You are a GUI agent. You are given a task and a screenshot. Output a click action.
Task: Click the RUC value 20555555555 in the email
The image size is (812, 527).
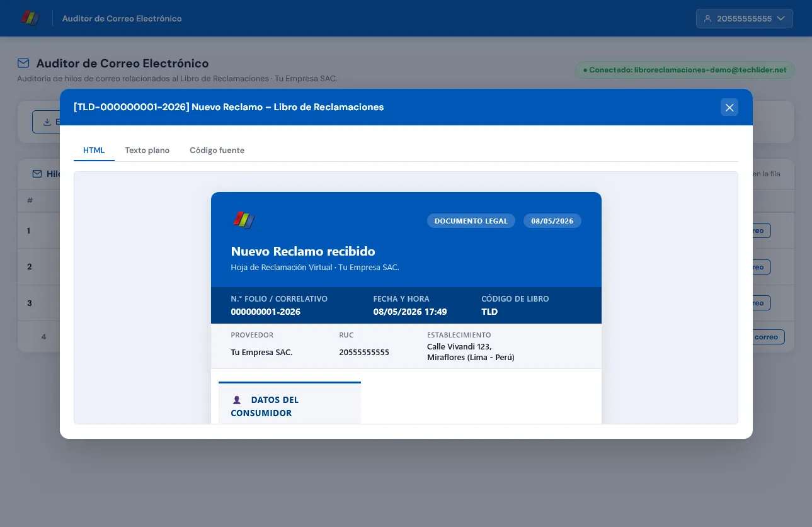364,352
